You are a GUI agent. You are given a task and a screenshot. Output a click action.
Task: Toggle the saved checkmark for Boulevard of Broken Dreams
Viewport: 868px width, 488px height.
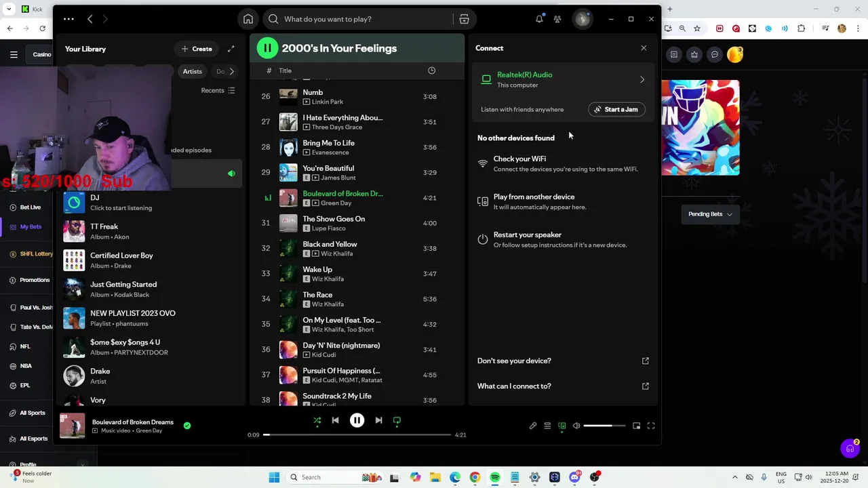click(x=187, y=426)
